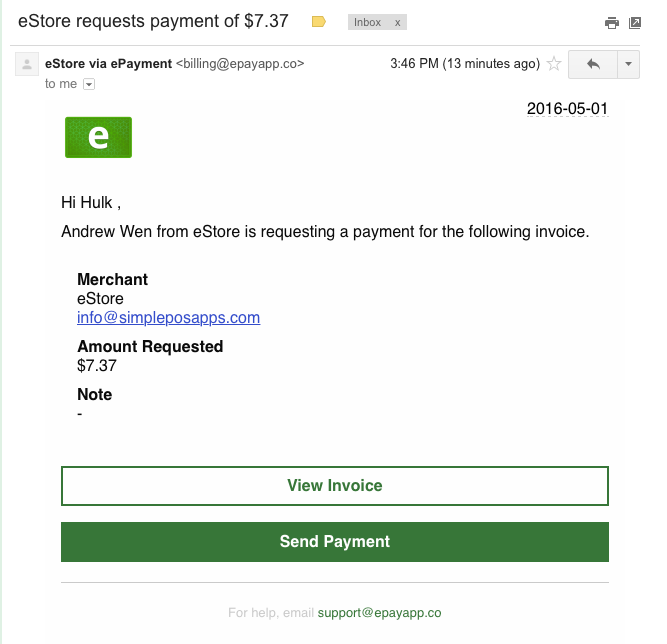Screen dimensions: 667x644
Task: Open the More dropdown next to Reply
Action: click(628, 64)
